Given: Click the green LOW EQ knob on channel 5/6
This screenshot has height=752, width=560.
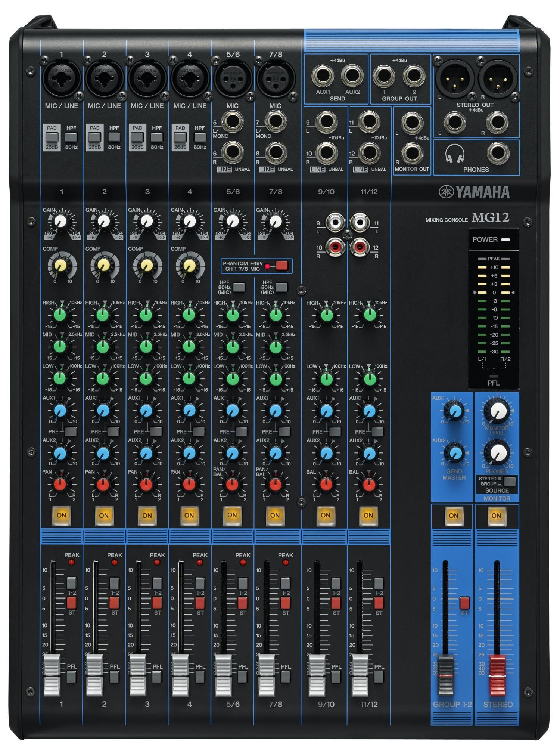Looking at the screenshot, I should click(233, 378).
